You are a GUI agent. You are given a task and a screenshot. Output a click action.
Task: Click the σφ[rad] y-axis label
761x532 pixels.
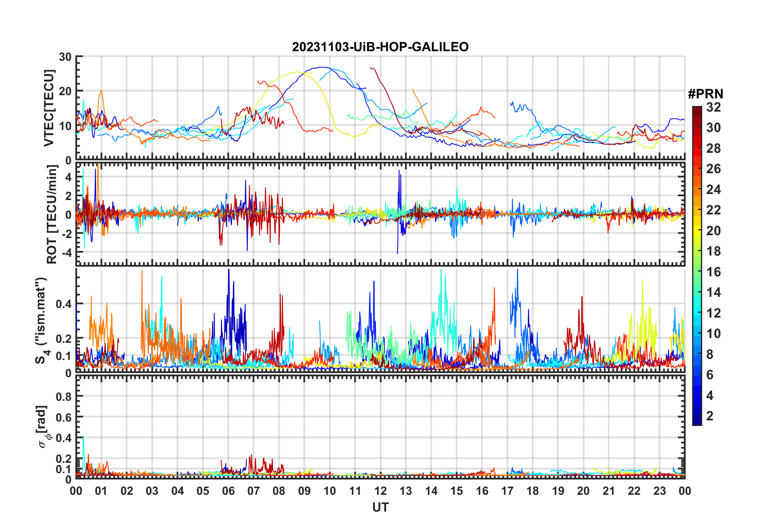[x=43, y=427]
